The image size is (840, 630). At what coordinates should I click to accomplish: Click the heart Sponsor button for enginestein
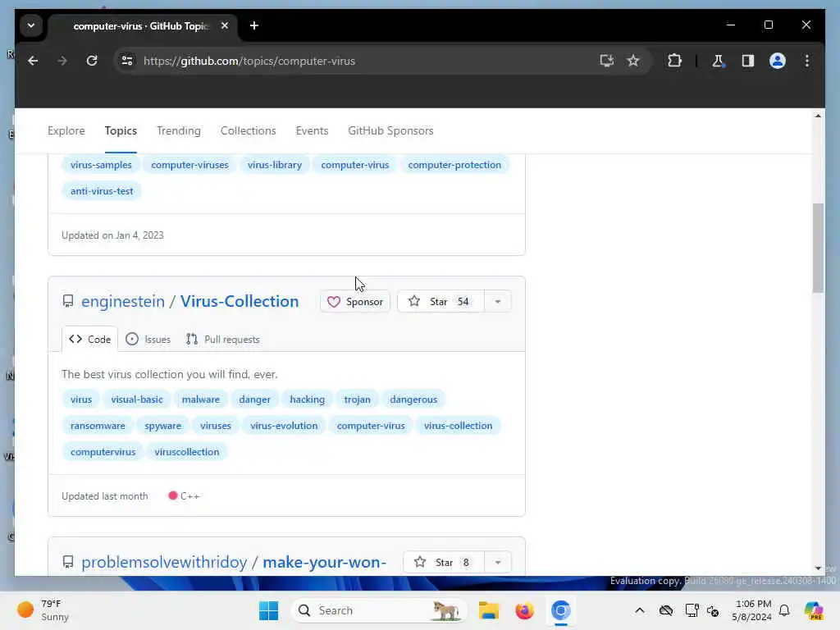pyautogui.click(x=354, y=302)
